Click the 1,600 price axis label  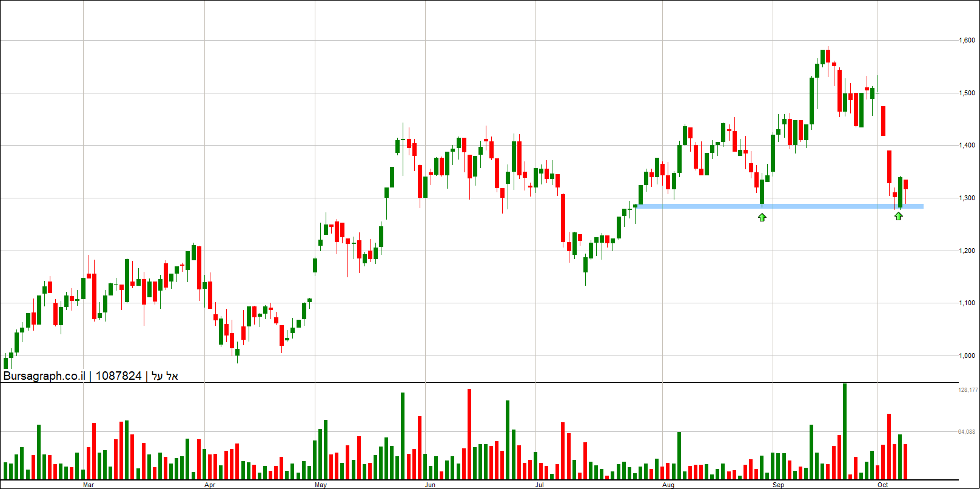pos(967,41)
